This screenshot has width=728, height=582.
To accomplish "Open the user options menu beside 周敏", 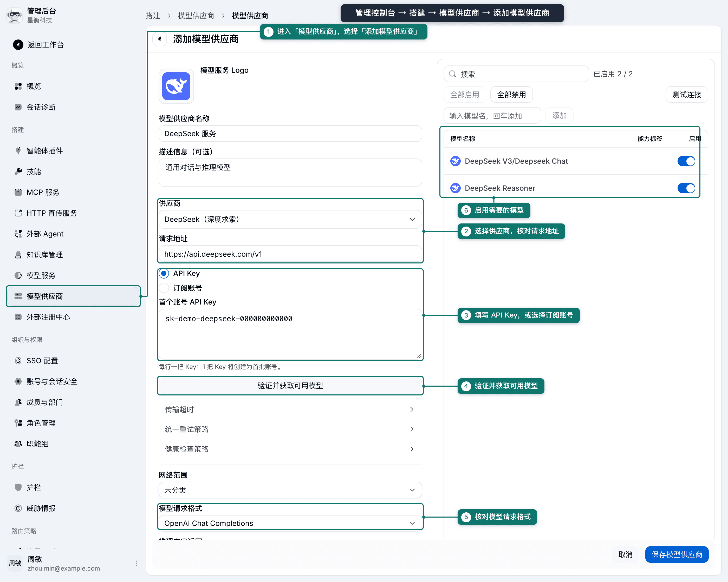I will pos(136,563).
